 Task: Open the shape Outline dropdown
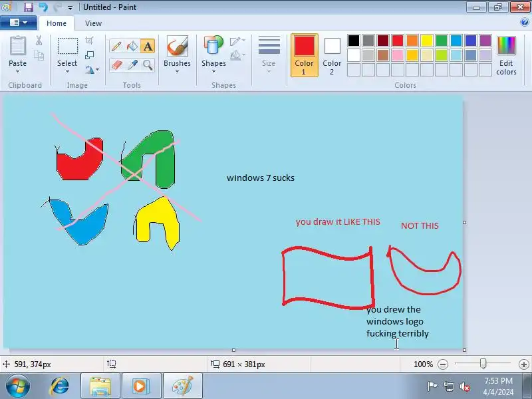coord(237,41)
